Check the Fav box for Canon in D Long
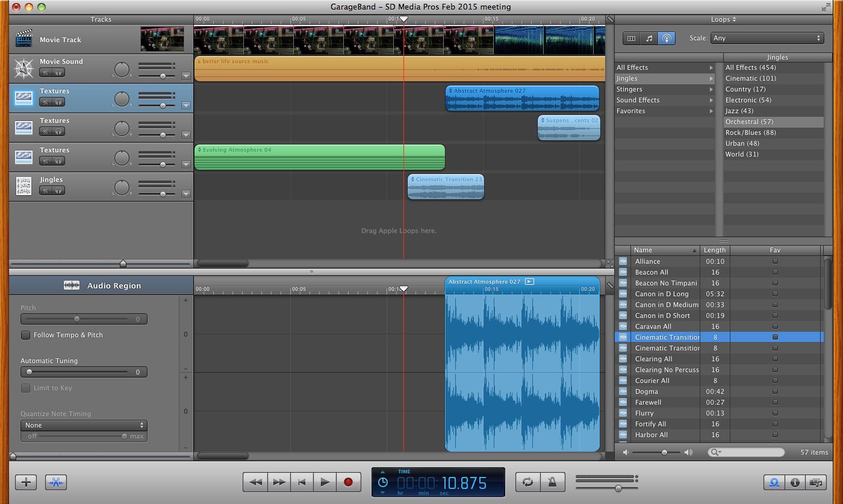 pyautogui.click(x=775, y=294)
